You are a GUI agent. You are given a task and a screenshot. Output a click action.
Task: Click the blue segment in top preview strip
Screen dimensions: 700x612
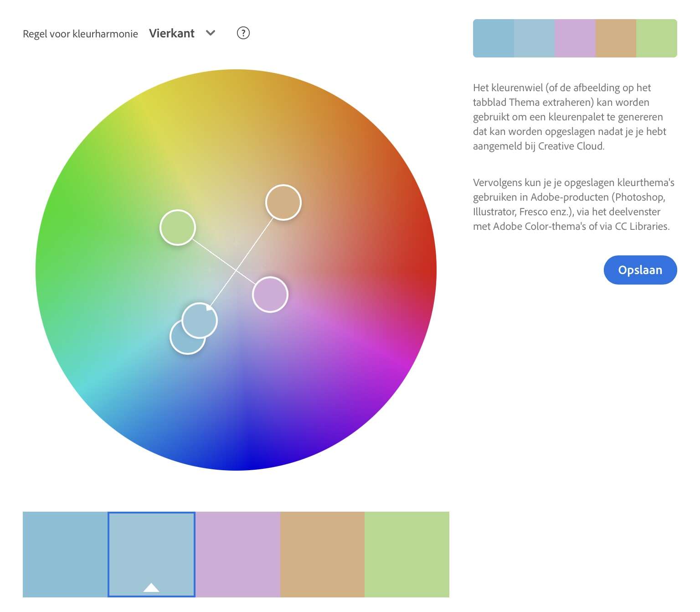click(x=494, y=38)
